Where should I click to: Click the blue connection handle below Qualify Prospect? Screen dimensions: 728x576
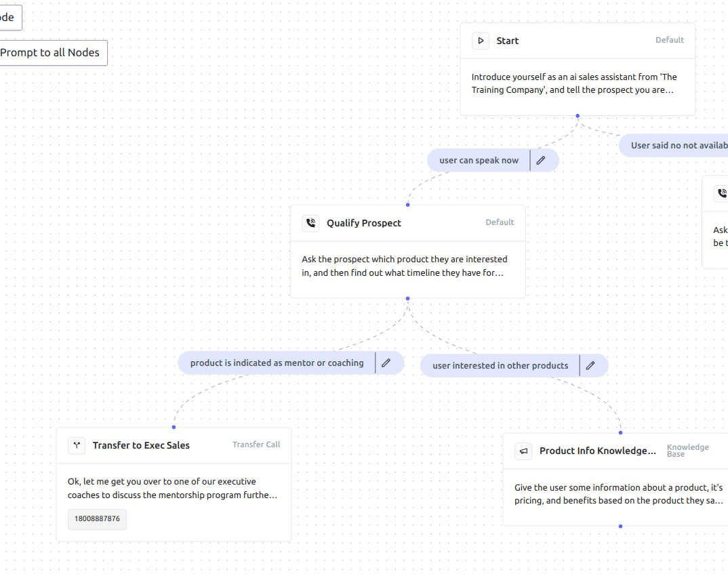pos(407,298)
